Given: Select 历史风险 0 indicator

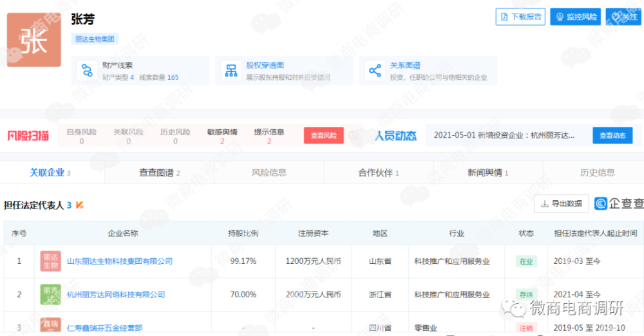Looking at the screenshot, I should [175, 136].
